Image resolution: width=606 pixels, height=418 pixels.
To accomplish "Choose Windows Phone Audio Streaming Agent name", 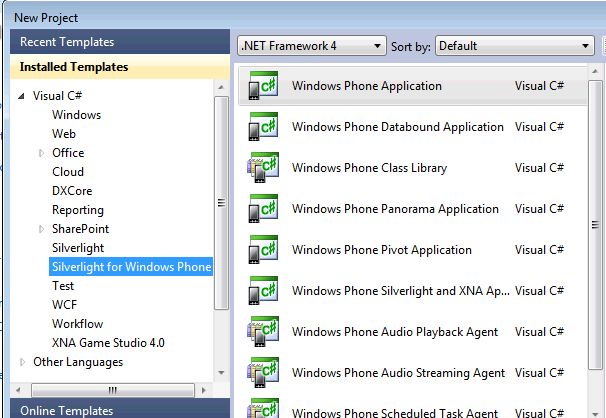I will (x=398, y=372).
